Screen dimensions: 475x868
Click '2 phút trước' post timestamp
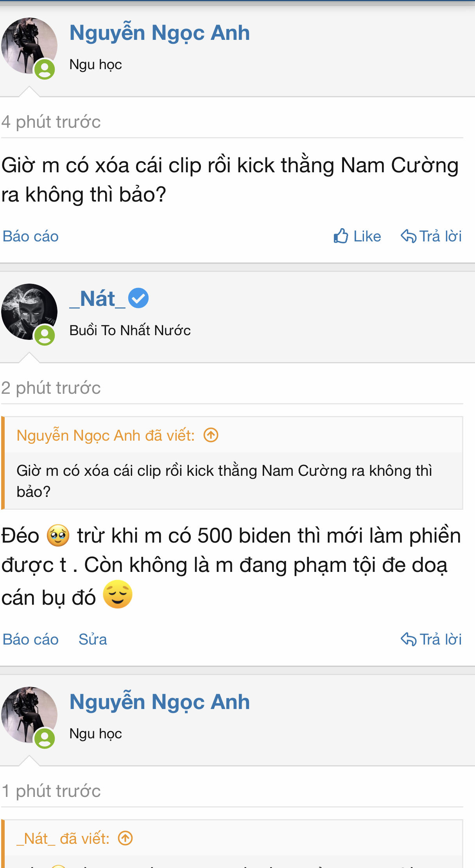click(51, 388)
